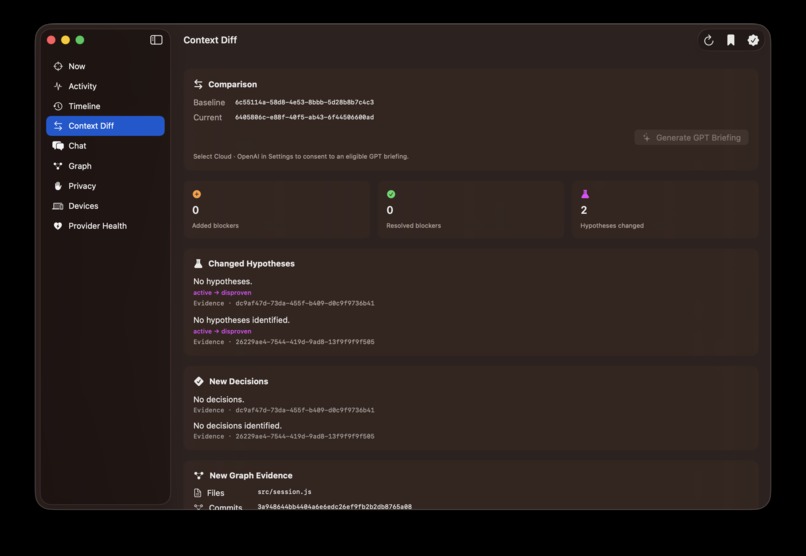Click "active → disproven" under No hypotheses identified.
This screenshot has height=556, width=806.
coord(222,331)
